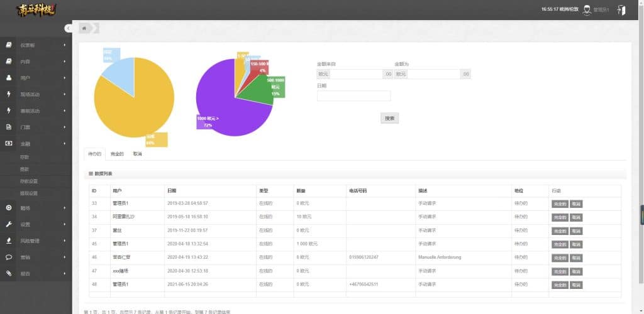The height and width of the screenshot is (314, 644).
Task: Click 完全的 button for row ID 45
Action: coord(560,244)
